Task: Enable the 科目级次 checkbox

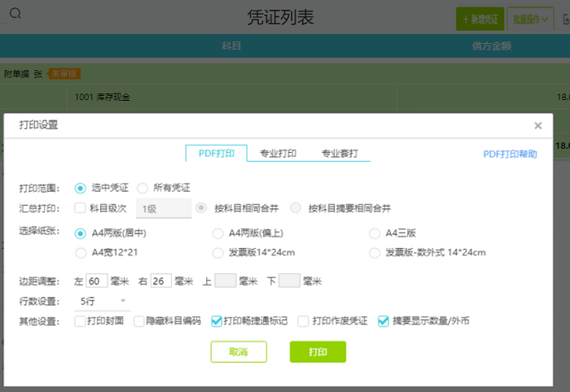Action: [80, 207]
